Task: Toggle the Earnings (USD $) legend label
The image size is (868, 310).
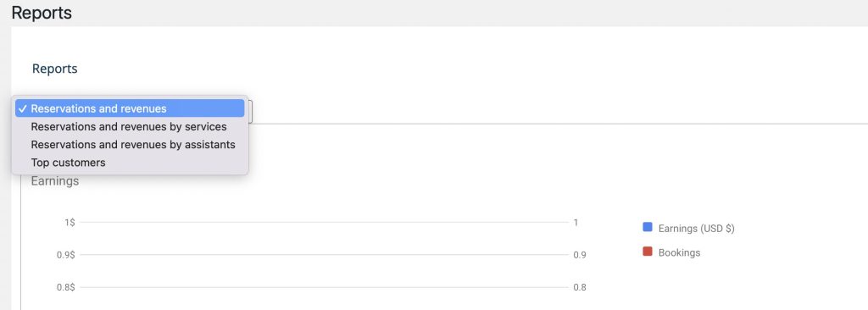Action: coord(697,229)
